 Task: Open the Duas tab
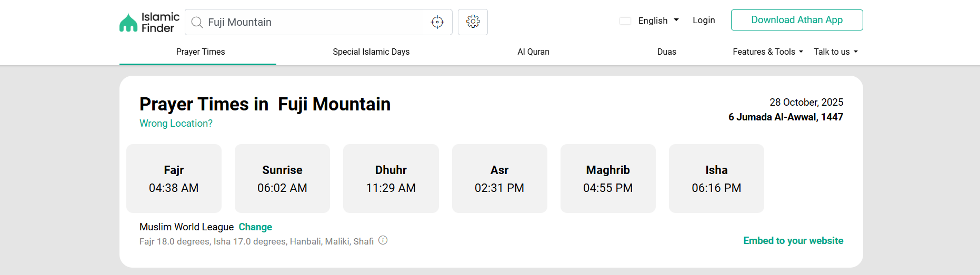coord(666,52)
